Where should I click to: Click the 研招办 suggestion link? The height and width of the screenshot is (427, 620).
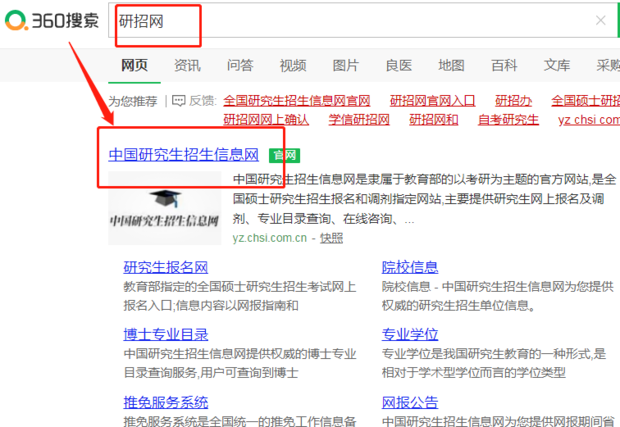(513, 101)
